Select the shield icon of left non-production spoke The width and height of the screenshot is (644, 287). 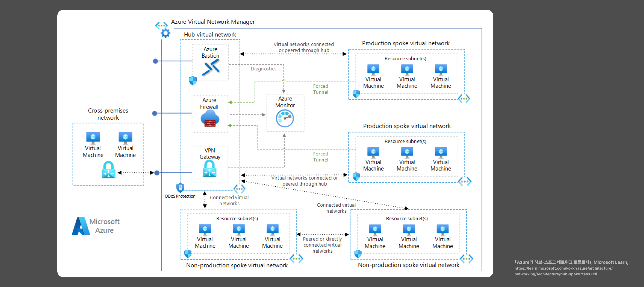pyautogui.click(x=188, y=254)
